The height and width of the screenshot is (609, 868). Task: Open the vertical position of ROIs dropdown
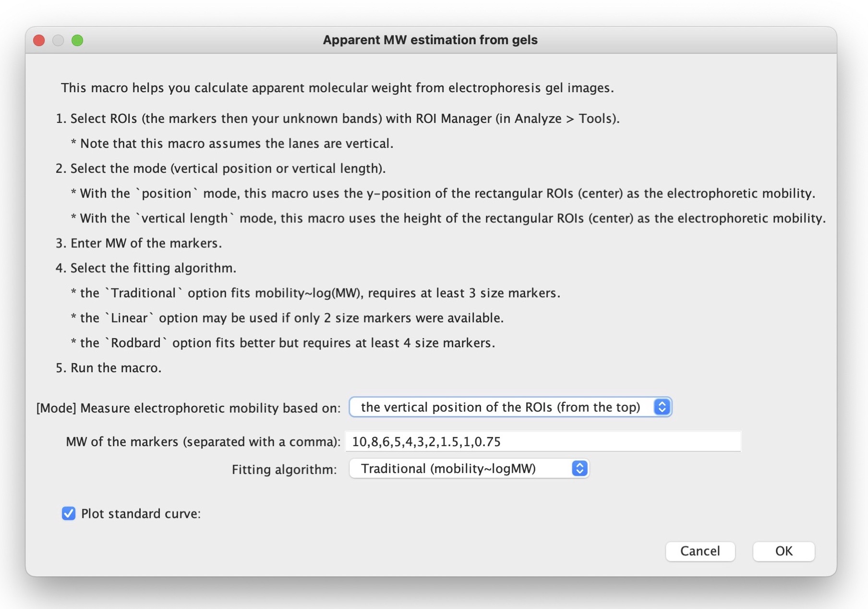(500, 407)
